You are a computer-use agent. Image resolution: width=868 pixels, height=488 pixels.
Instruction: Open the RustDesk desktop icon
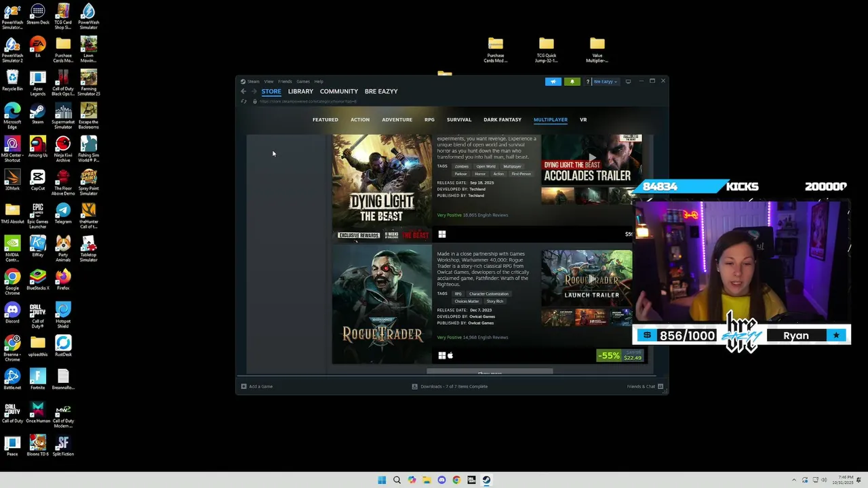pos(63,346)
